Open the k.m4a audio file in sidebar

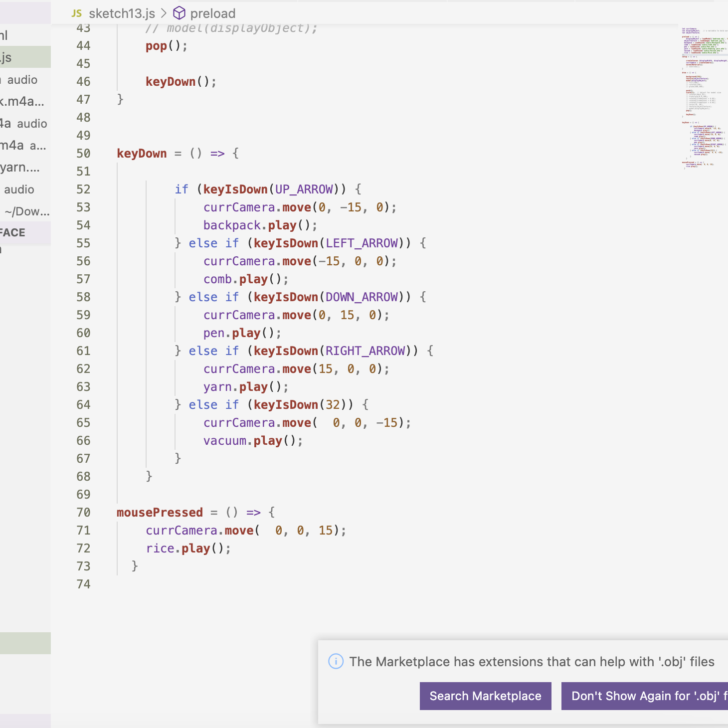click(22, 101)
